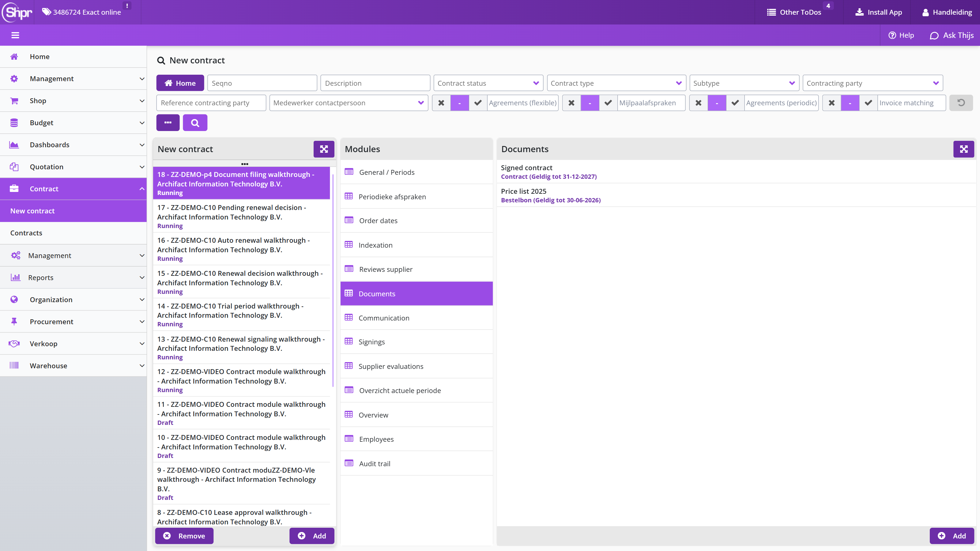This screenshot has height=551, width=980.
Task: Open the Contracts submenu item
Action: (73, 233)
